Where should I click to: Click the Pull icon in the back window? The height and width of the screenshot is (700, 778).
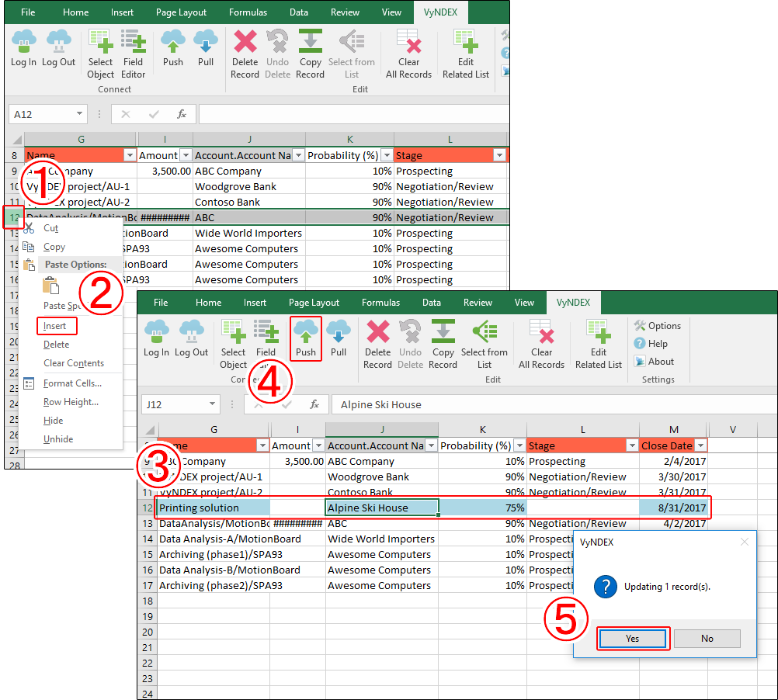206,48
